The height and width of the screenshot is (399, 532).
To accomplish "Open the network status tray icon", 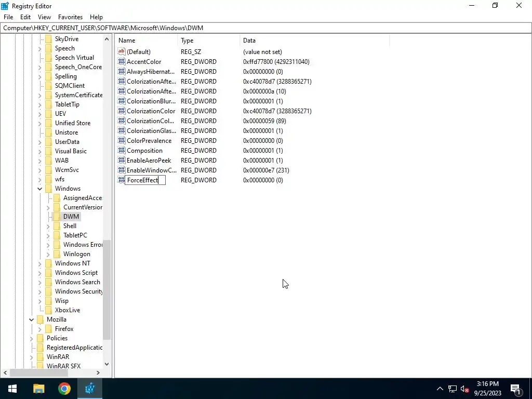I will point(453,389).
